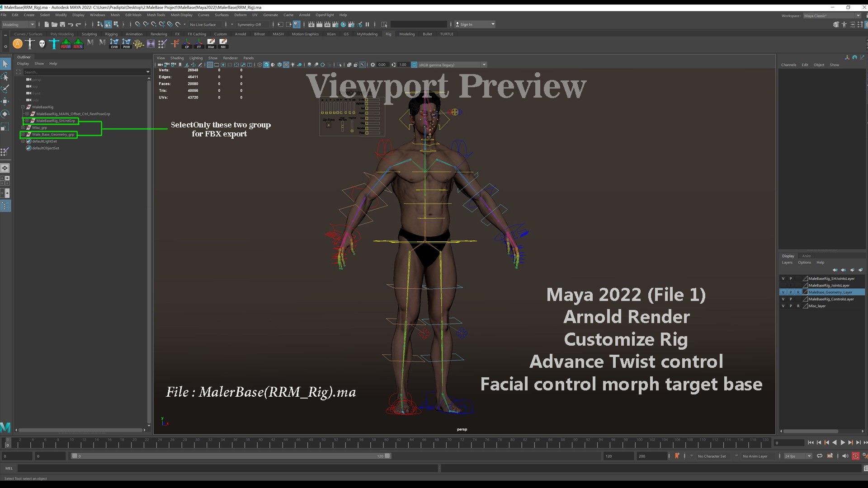Click the white T-pose figure shelf icon
This screenshot has width=868, height=488.
pos(30,44)
